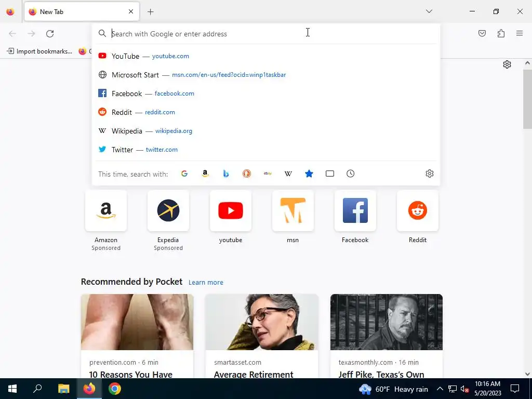
Task: Choose Facebook suggestion in urlbar list
Action: point(266,94)
